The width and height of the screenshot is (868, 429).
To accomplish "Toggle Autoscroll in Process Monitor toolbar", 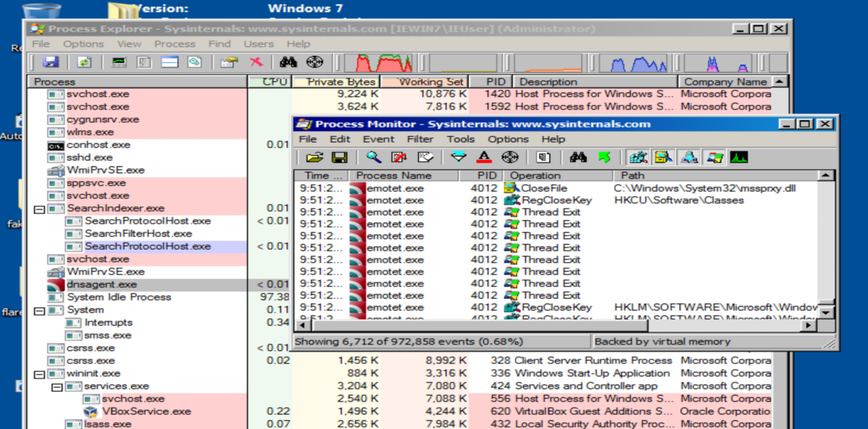I will (399, 157).
